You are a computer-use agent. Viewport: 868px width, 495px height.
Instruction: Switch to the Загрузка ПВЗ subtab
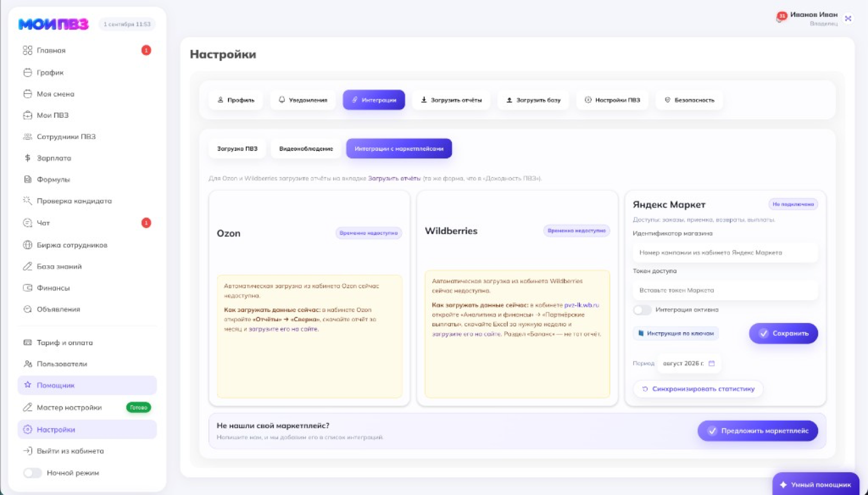pyautogui.click(x=237, y=149)
